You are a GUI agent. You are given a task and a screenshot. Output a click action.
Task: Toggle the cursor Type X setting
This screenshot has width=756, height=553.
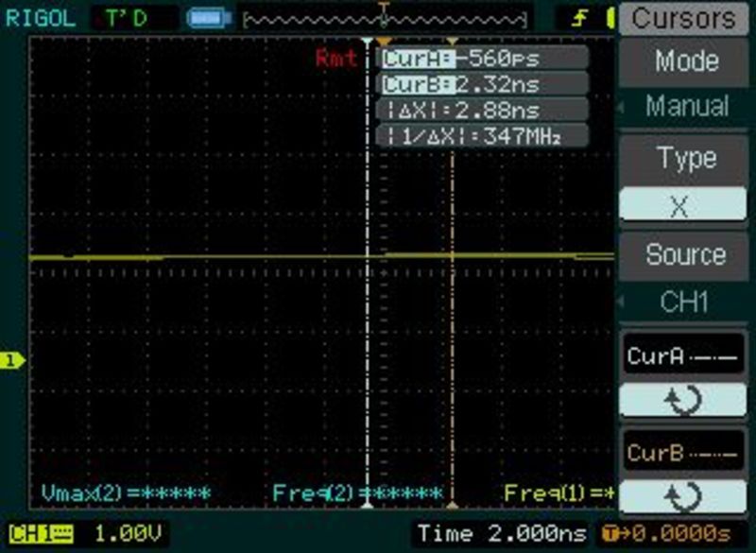pos(681,205)
